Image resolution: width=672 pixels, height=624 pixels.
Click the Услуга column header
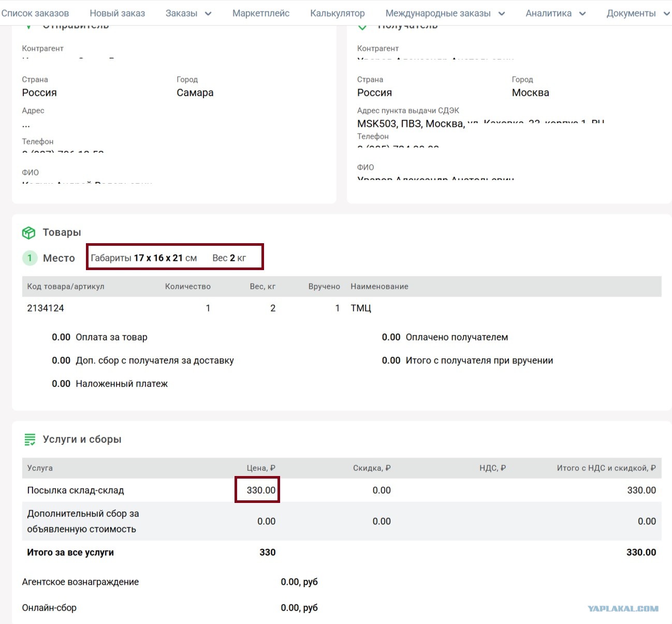40,468
